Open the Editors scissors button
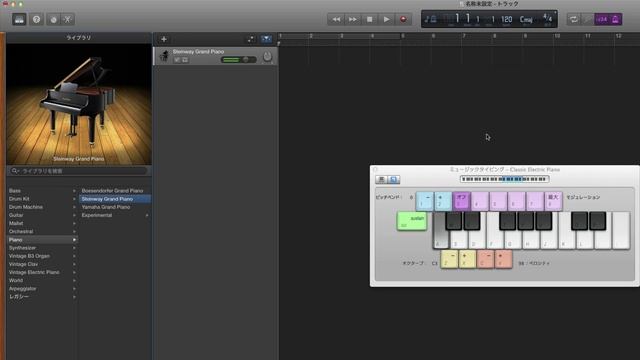 [x=67, y=19]
